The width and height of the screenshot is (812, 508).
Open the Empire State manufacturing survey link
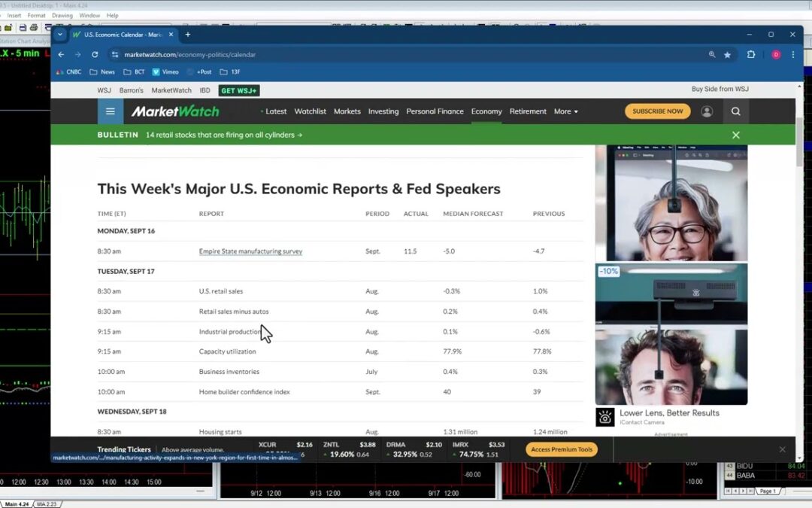coord(250,251)
